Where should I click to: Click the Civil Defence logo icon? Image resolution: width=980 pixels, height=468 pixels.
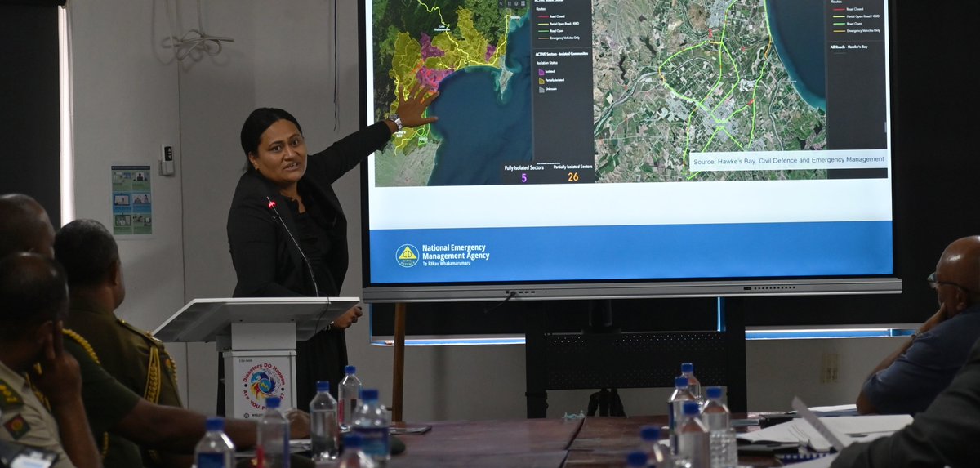coord(407,256)
